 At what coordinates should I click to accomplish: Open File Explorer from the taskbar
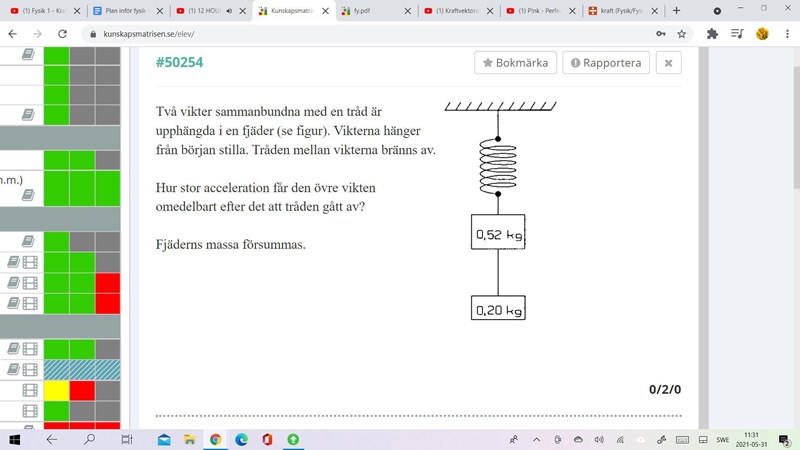coord(163,439)
